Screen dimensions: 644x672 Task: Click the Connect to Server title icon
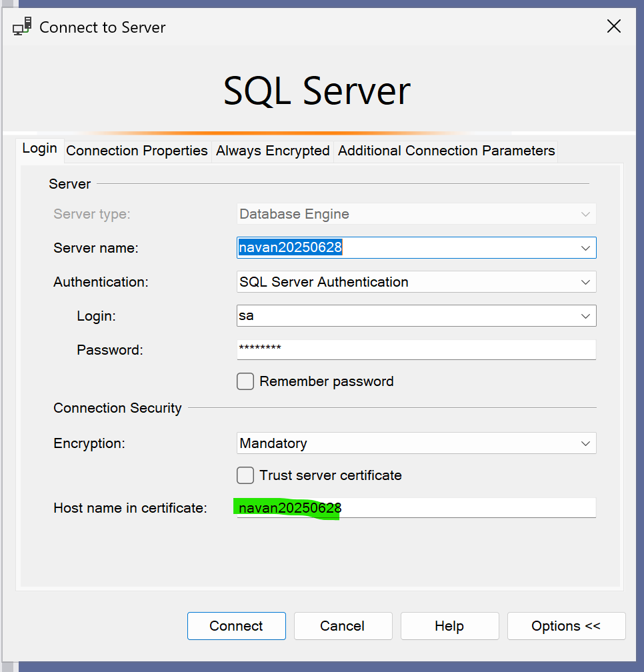[22, 27]
